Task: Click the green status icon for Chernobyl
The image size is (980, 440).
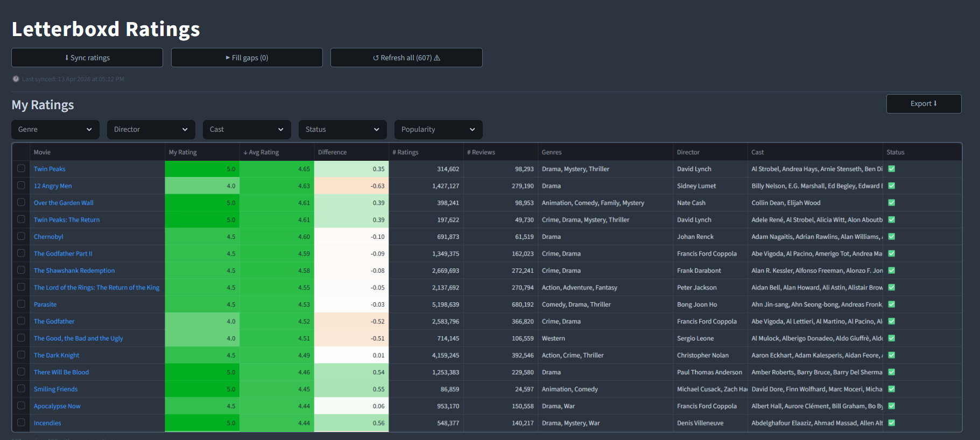Action: [x=891, y=237]
